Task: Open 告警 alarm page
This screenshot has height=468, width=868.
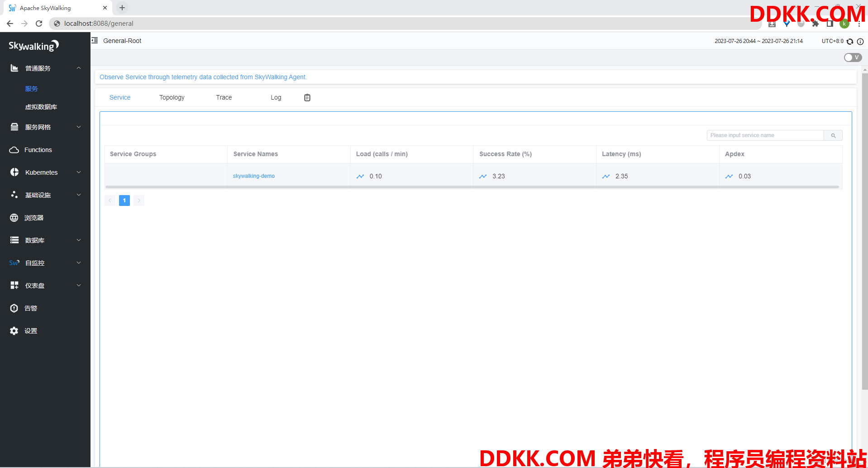Action: [31, 308]
